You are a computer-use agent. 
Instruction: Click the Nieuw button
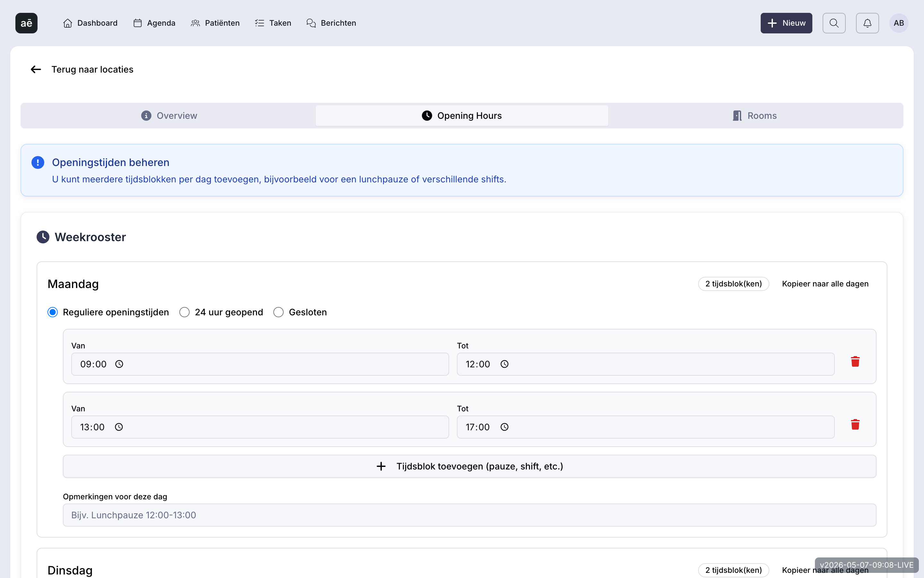(786, 23)
